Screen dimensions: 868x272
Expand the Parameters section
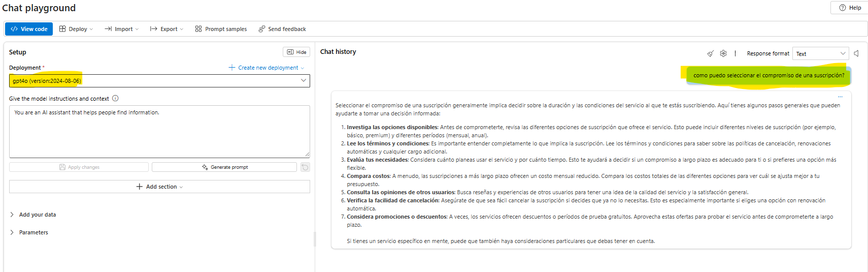29,232
